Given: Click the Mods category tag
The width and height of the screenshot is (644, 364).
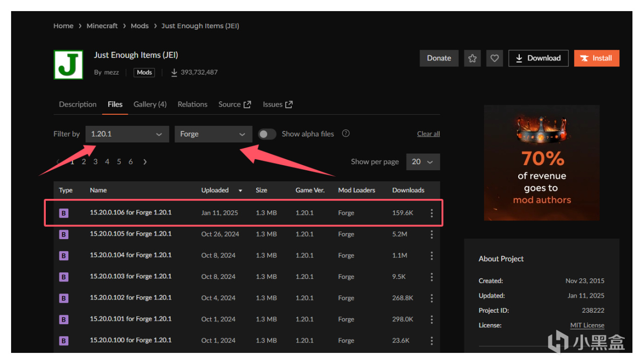Looking at the screenshot, I should (144, 72).
